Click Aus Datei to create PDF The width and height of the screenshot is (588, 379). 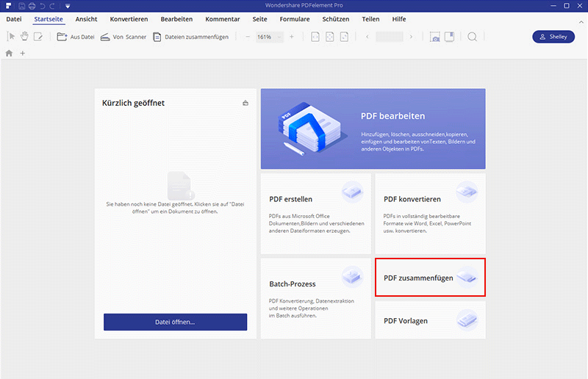coord(76,37)
